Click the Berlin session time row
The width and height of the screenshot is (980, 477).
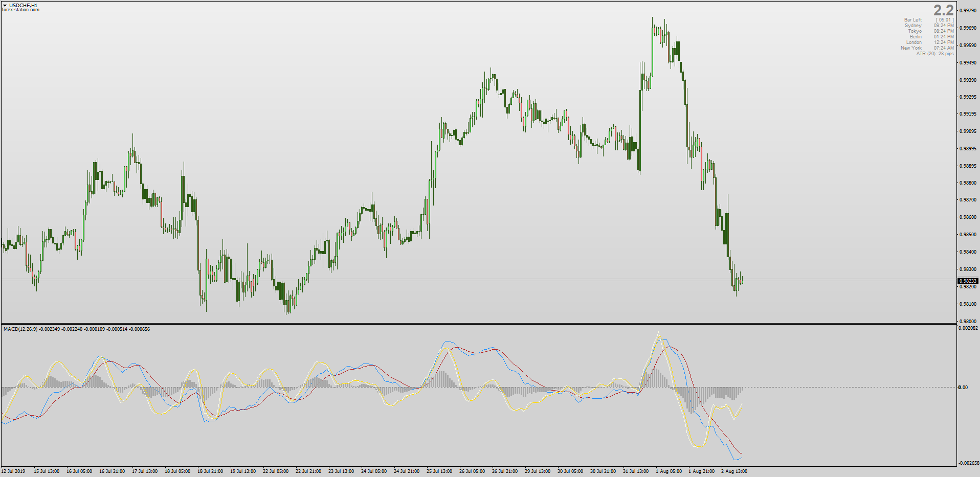(x=931, y=37)
